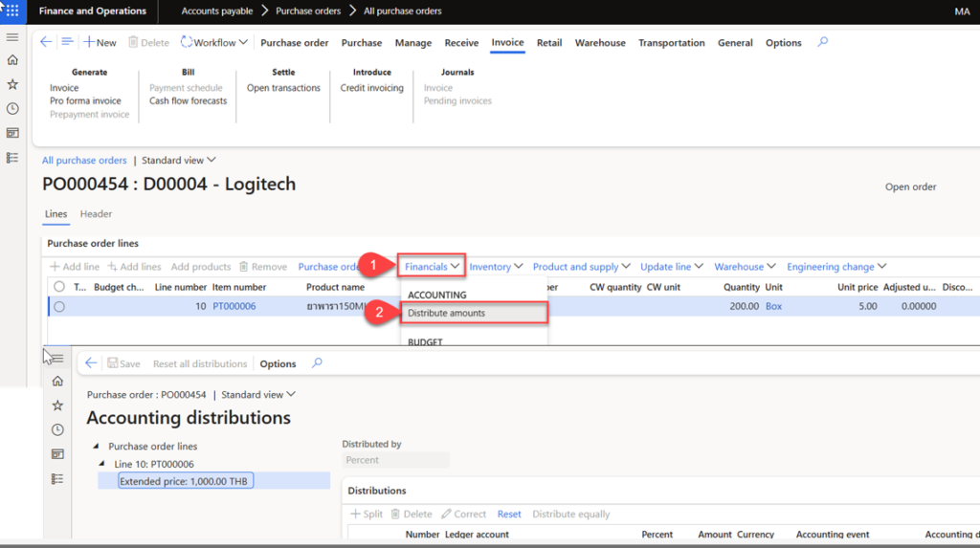
Task: Open the Engineering change dropdown
Action: click(836, 267)
